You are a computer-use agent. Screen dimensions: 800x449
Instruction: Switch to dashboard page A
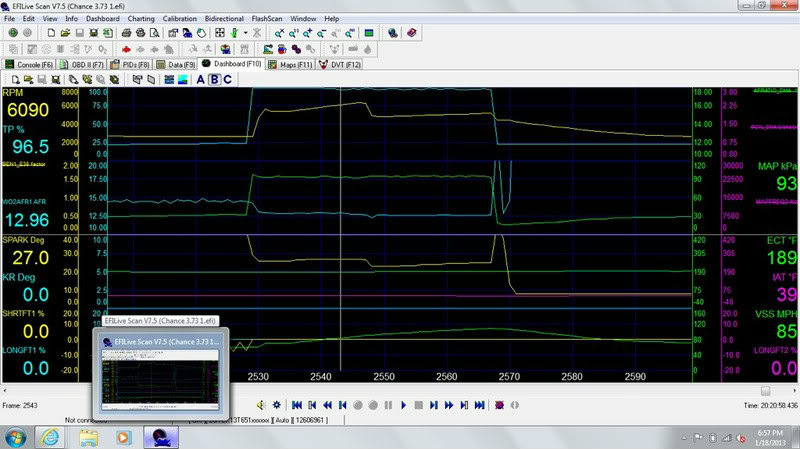pyautogui.click(x=200, y=80)
